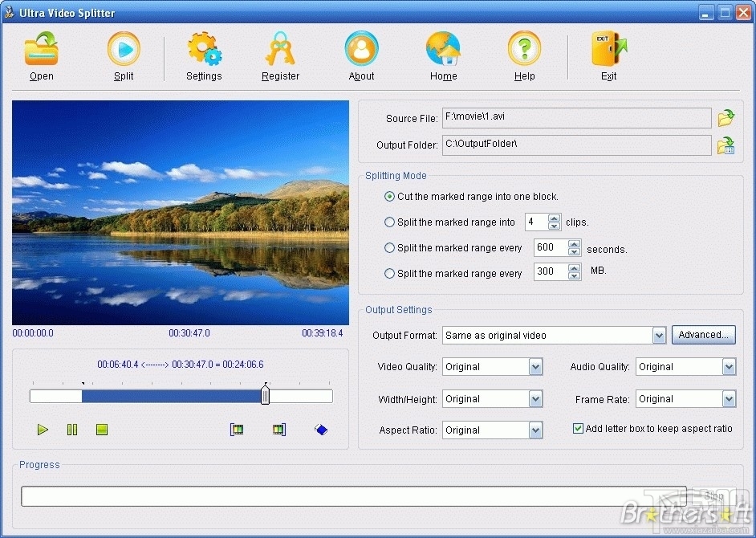The image size is (756, 538).
Task: Click Open on the toolbar
Action: coord(41,54)
